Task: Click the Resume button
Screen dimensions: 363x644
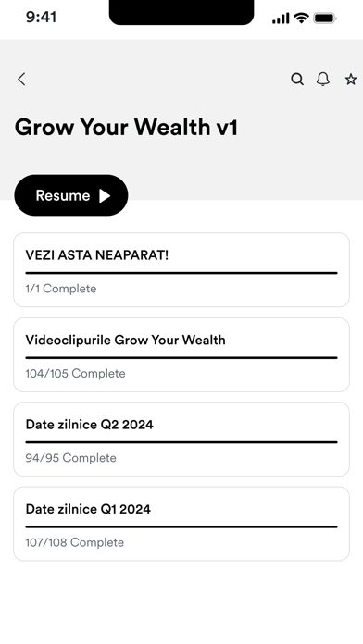Action: tap(71, 195)
